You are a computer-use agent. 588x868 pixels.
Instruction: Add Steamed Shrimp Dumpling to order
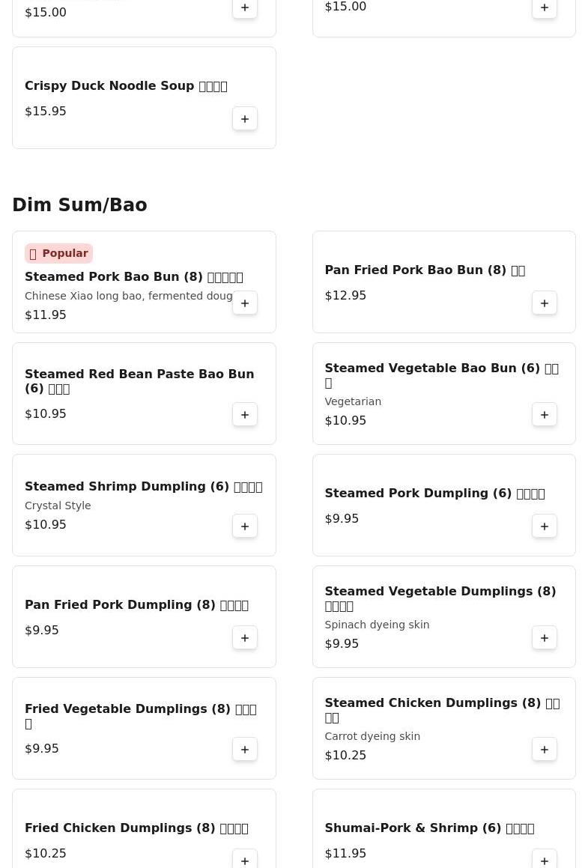(245, 526)
